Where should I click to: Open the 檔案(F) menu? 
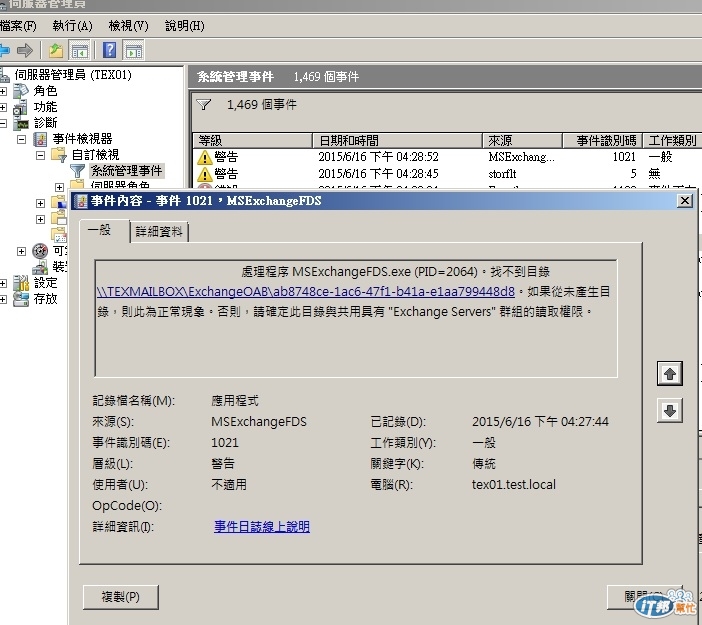pos(18,26)
